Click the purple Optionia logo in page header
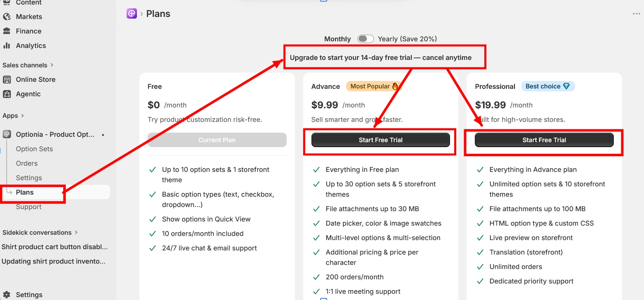Screen dimensions: 644x300 [x=132, y=14]
